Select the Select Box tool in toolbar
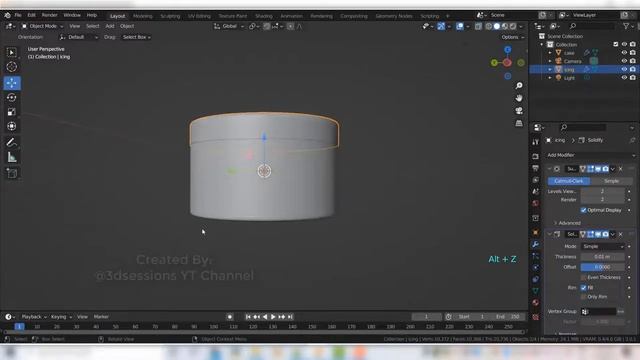Viewport: 640px width, 360px height. pyautogui.click(x=11, y=52)
